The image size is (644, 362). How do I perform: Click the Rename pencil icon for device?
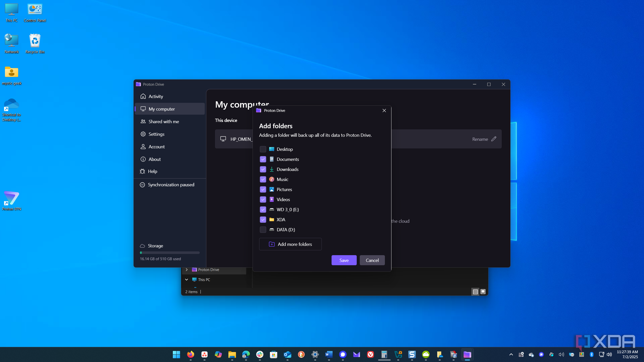(x=494, y=139)
